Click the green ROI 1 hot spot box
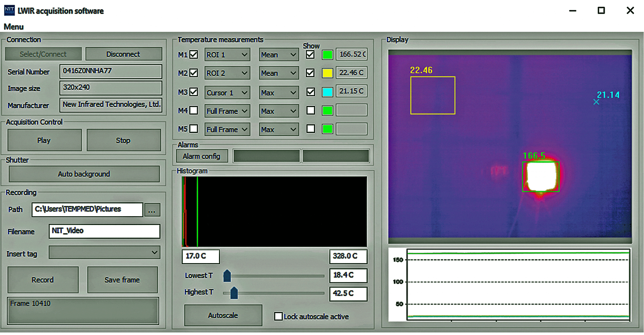 pos(541,177)
